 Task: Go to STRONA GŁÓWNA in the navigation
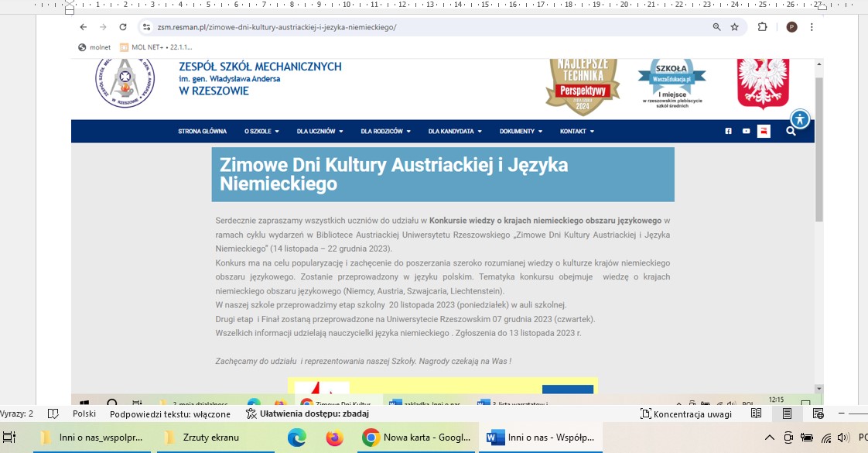202,132
